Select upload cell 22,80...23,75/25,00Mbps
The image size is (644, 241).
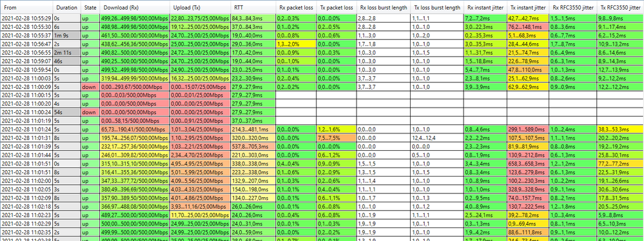click(200, 19)
